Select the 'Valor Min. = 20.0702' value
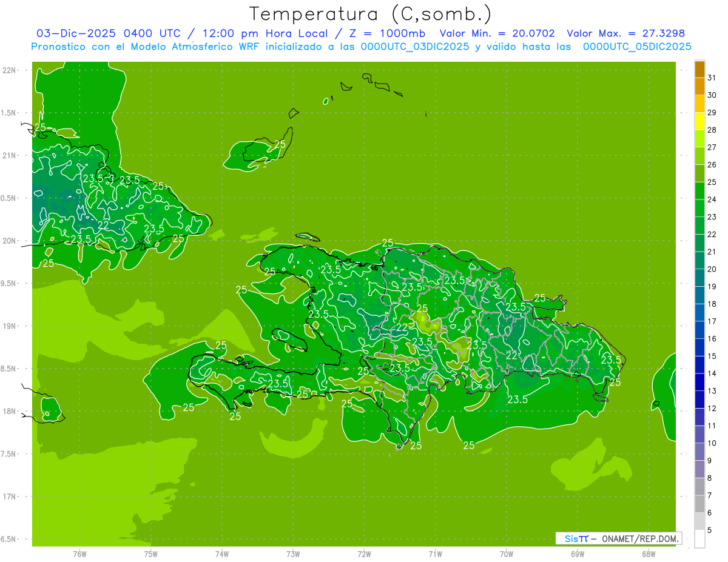 pos(497,33)
